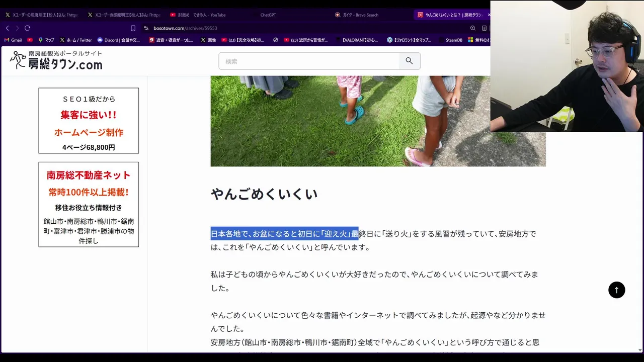
Task: Click the children on grass article photo
Action: pyautogui.click(x=378, y=121)
